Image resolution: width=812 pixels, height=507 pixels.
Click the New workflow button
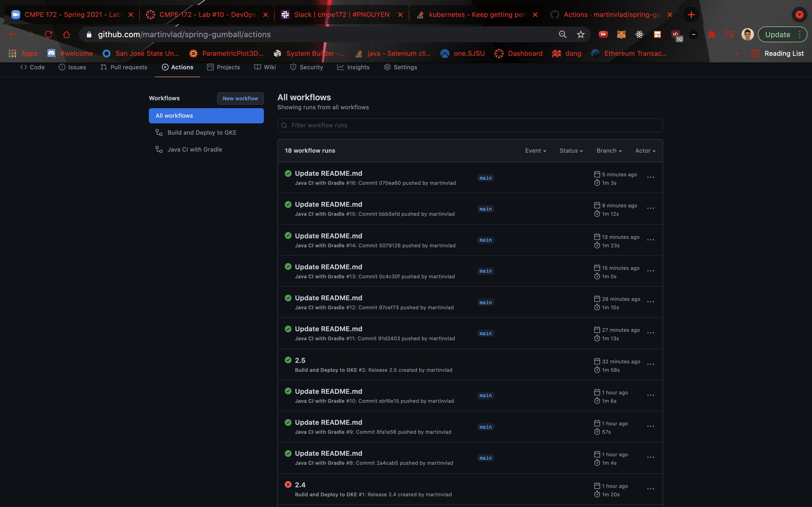pos(240,98)
